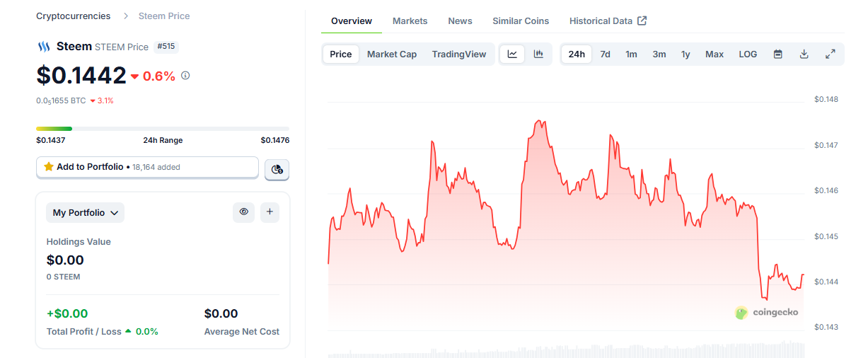Click the Average Net Cost label
The height and width of the screenshot is (358, 868).
tap(242, 331)
